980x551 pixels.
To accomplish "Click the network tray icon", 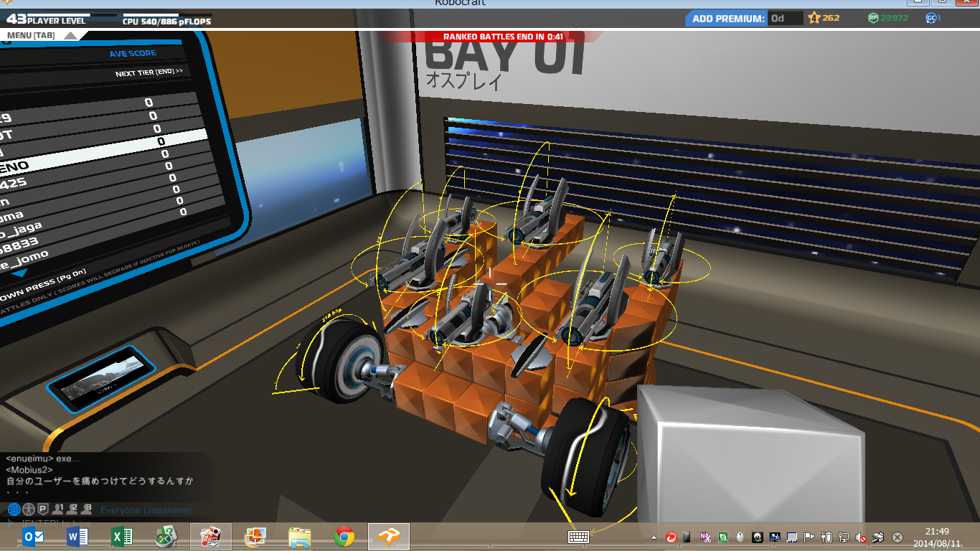I will (x=844, y=537).
